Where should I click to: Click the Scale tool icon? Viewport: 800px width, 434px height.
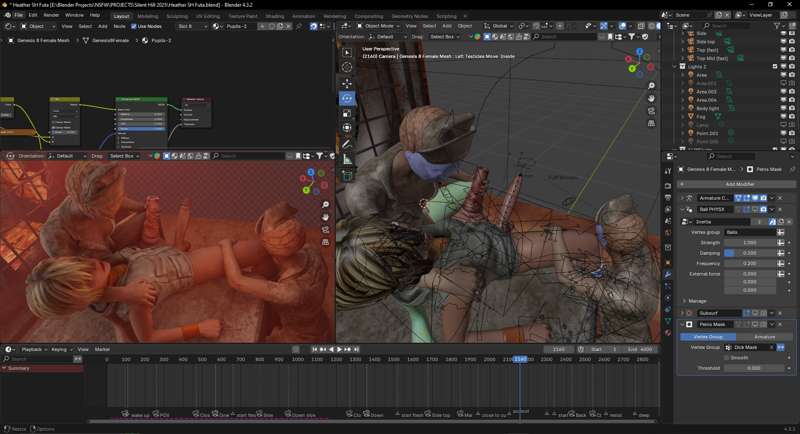(x=347, y=113)
